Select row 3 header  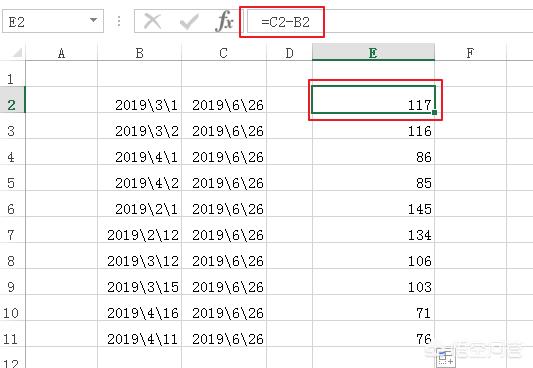(13, 126)
